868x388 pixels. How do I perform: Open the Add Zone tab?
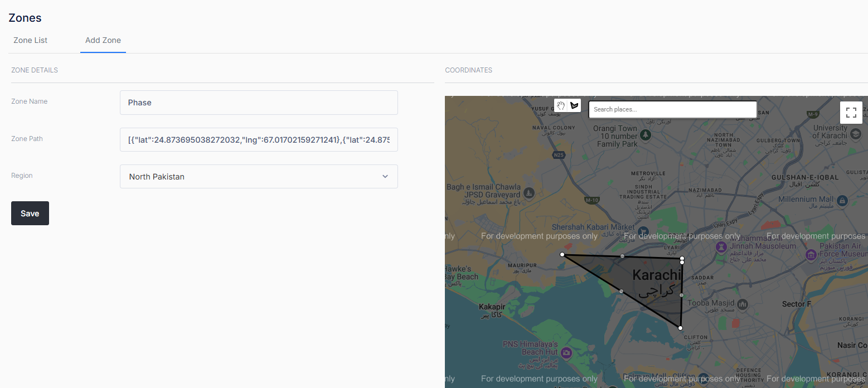103,40
